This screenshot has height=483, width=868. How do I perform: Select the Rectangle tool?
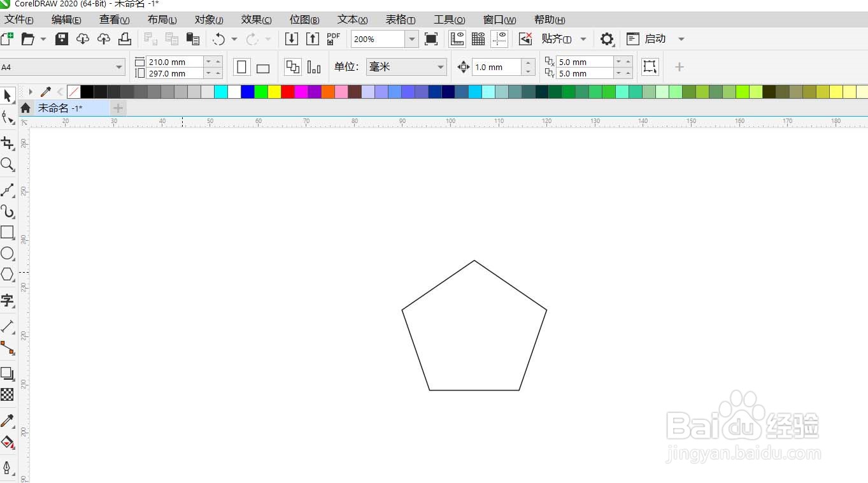(x=8, y=233)
